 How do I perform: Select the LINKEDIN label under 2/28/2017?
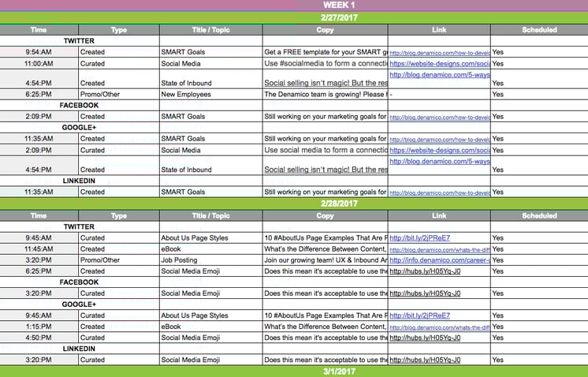pos(79,349)
